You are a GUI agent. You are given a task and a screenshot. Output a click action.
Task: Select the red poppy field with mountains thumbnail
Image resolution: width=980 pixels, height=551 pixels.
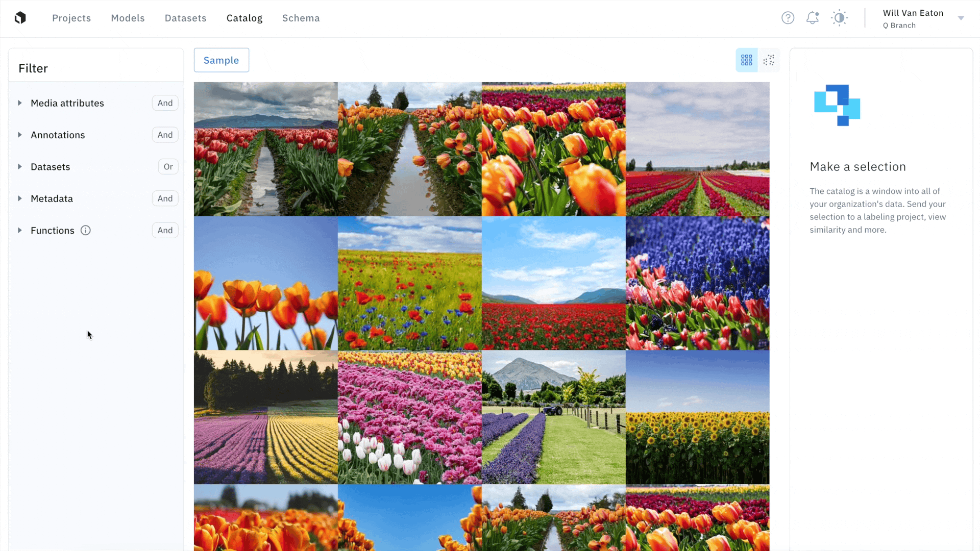tap(553, 283)
